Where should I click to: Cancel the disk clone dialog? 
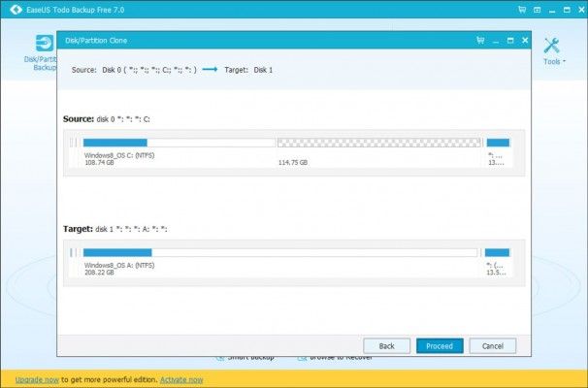pos(493,345)
